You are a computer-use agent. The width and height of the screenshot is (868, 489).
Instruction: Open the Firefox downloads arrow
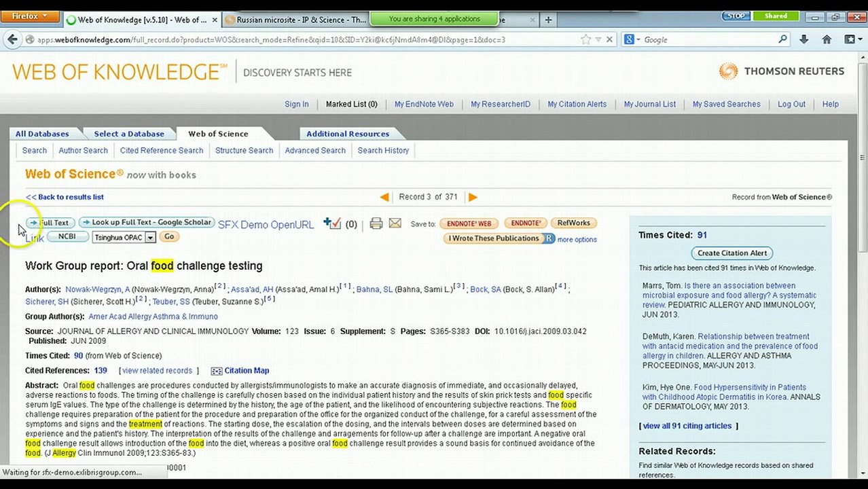coord(803,39)
